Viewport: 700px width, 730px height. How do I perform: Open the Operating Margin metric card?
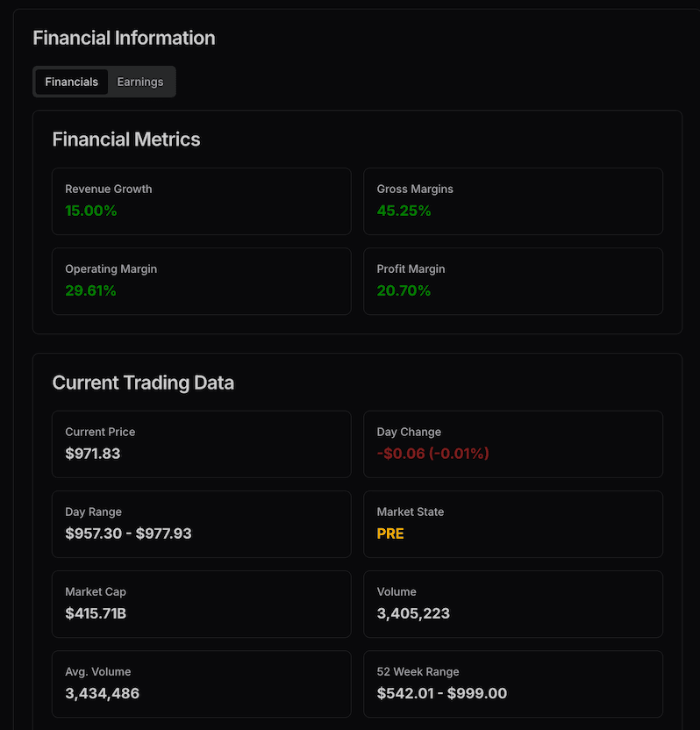pos(201,281)
